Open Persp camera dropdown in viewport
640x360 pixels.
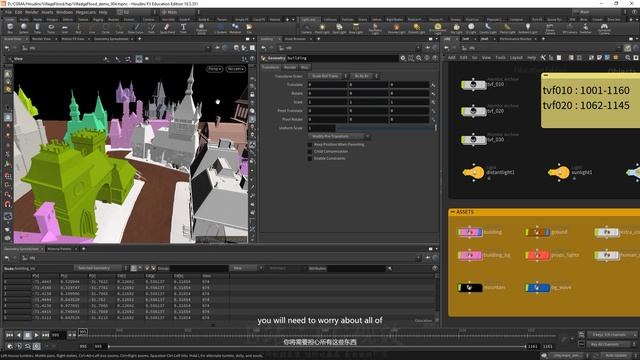(x=214, y=69)
